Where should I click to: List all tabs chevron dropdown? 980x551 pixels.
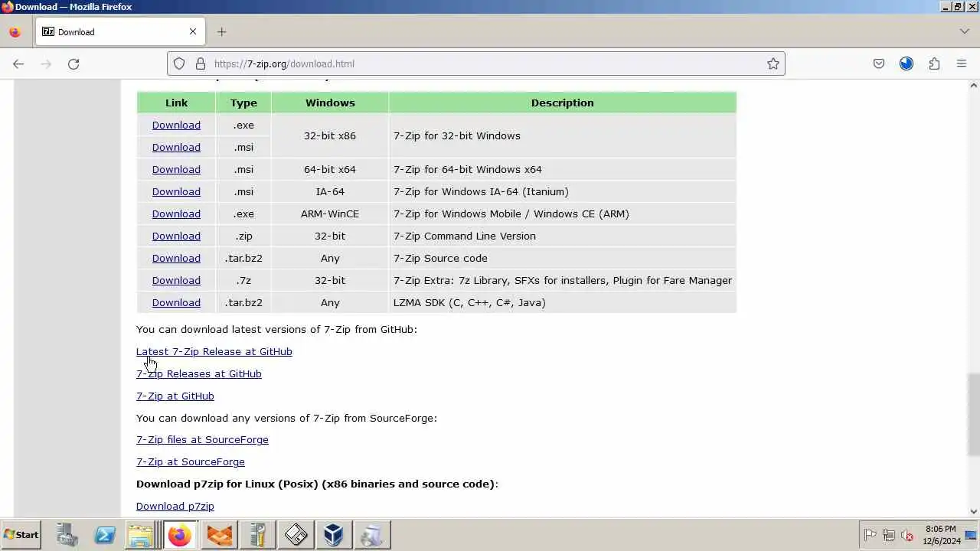pyautogui.click(x=964, y=32)
